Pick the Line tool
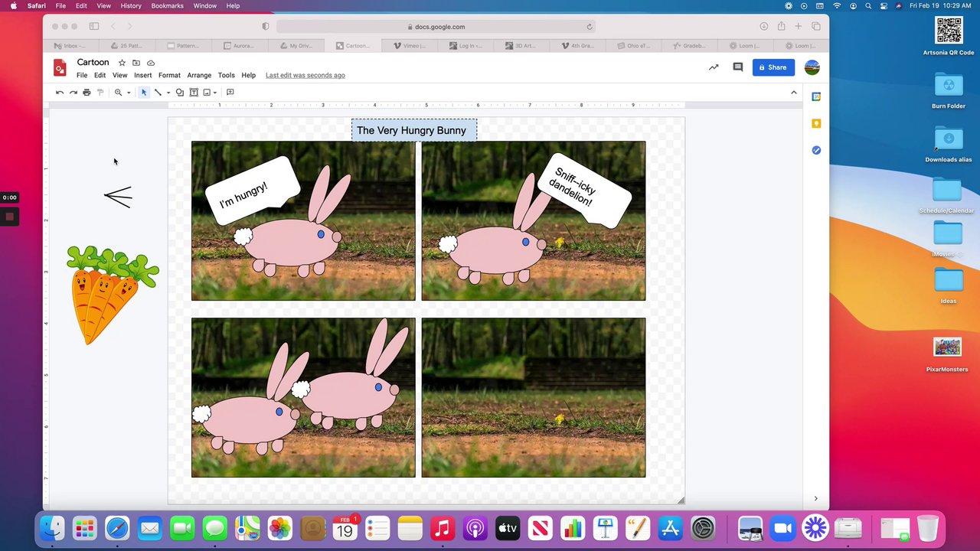980x551 pixels. (x=158, y=93)
